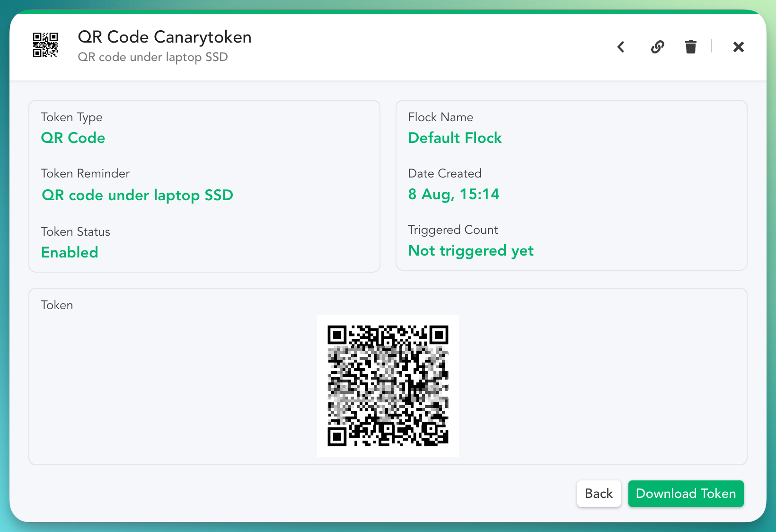Click the back chevron icon in header

point(621,47)
